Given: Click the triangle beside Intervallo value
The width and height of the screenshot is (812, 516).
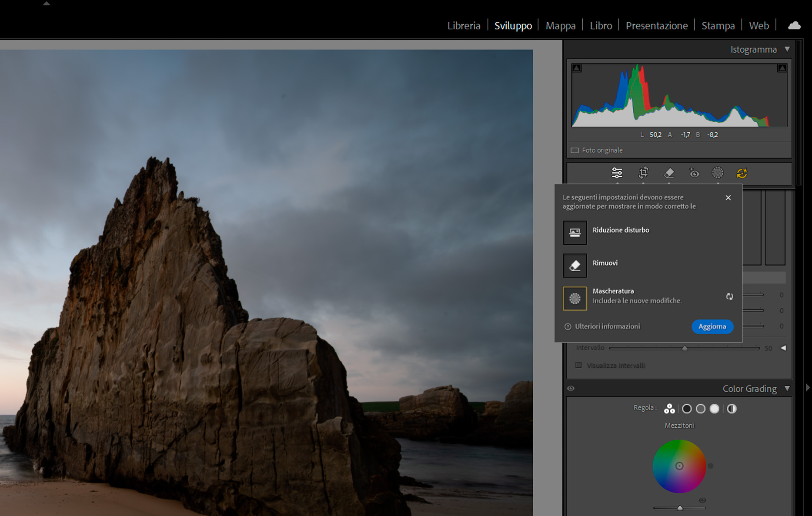Looking at the screenshot, I should point(783,348).
